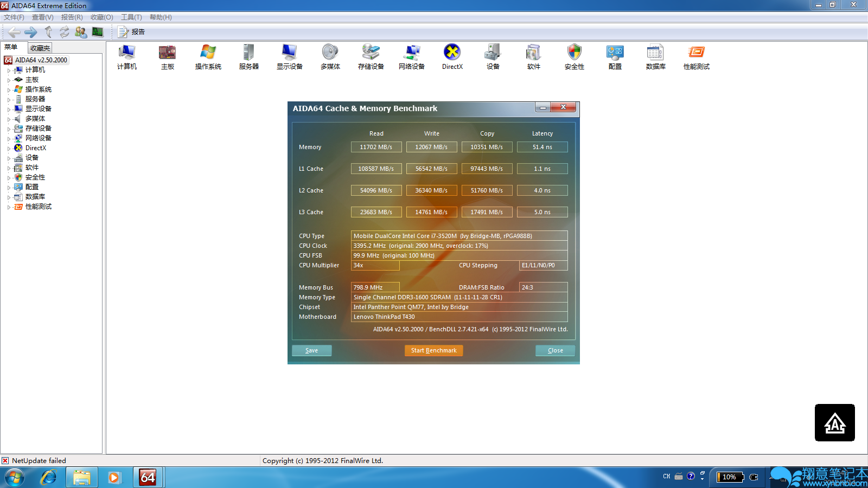Select 配置 in the tree
Viewport: 868px width, 488px height.
click(32, 187)
